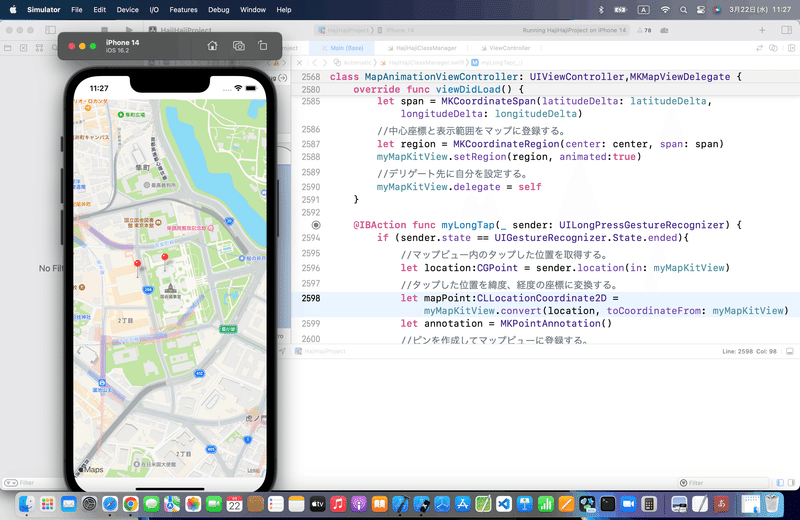Open the App Store from the Dock
800x520 pixels.
click(462, 504)
